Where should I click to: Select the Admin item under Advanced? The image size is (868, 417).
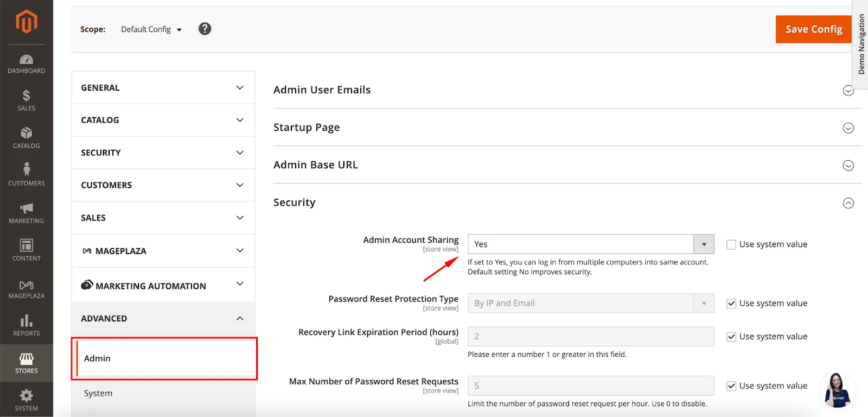click(x=164, y=358)
